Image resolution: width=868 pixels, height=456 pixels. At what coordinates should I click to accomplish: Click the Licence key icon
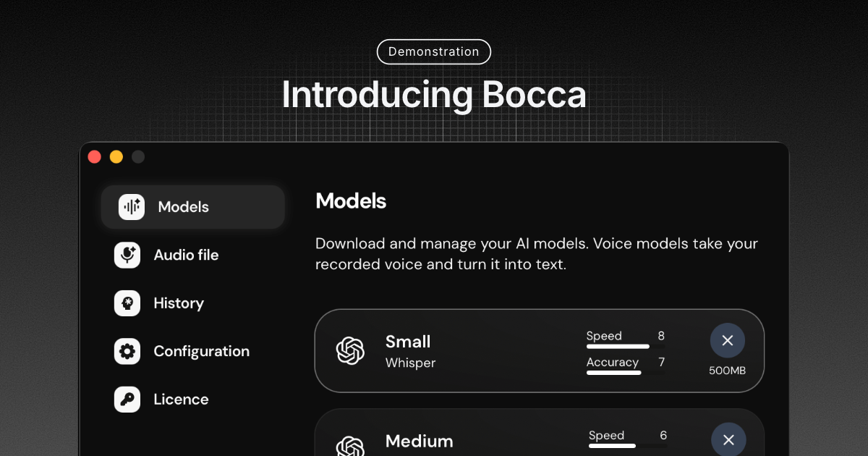coord(127,400)
